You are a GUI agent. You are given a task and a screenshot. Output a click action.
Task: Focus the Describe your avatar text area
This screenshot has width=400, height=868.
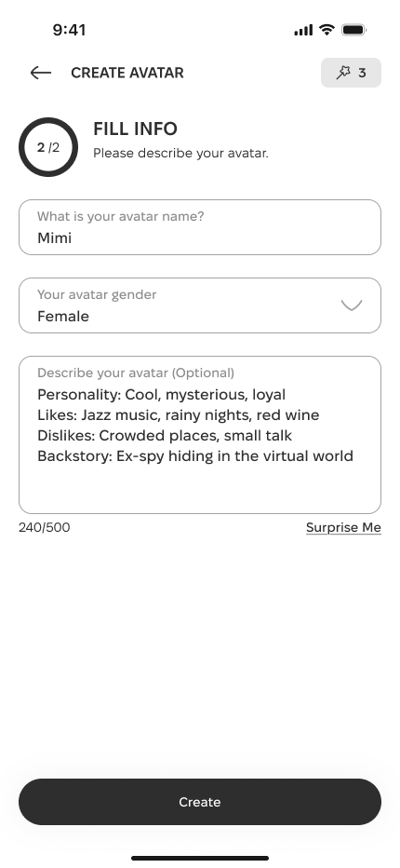[x=200, y=435]
